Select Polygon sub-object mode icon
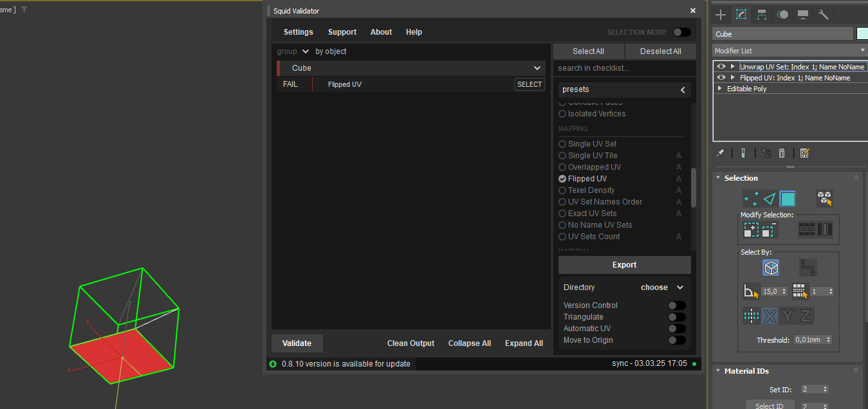The width and height of the screenshot is (868, 409). [x=788, y=199]
